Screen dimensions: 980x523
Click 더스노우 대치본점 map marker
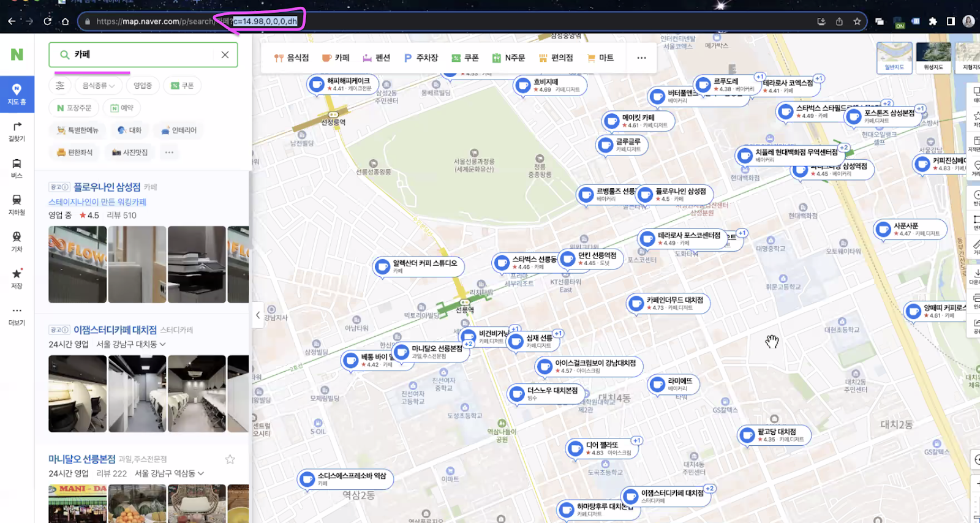[x=546, y=393]
